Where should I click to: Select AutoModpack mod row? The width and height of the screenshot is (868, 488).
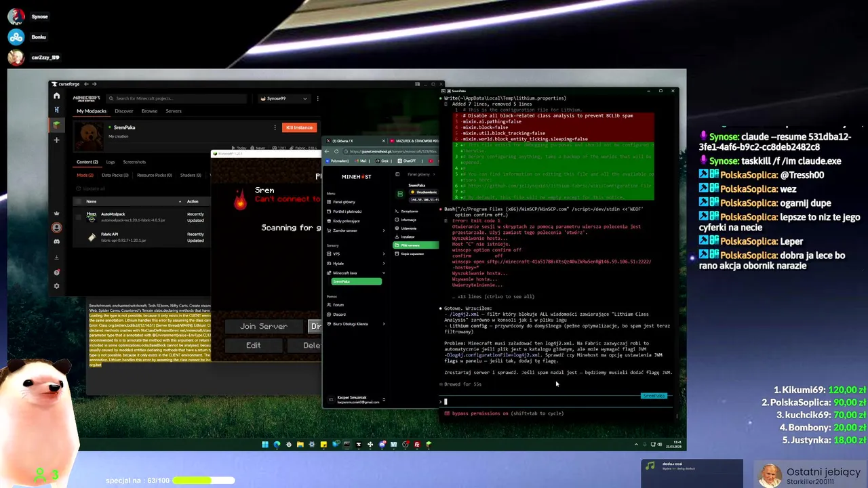click(142, 217)
